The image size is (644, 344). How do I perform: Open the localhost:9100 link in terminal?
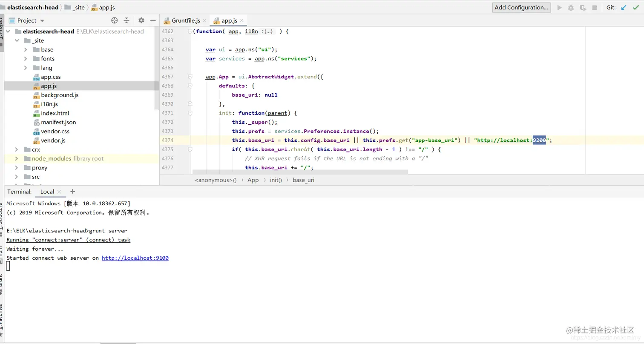pos(135,258)
